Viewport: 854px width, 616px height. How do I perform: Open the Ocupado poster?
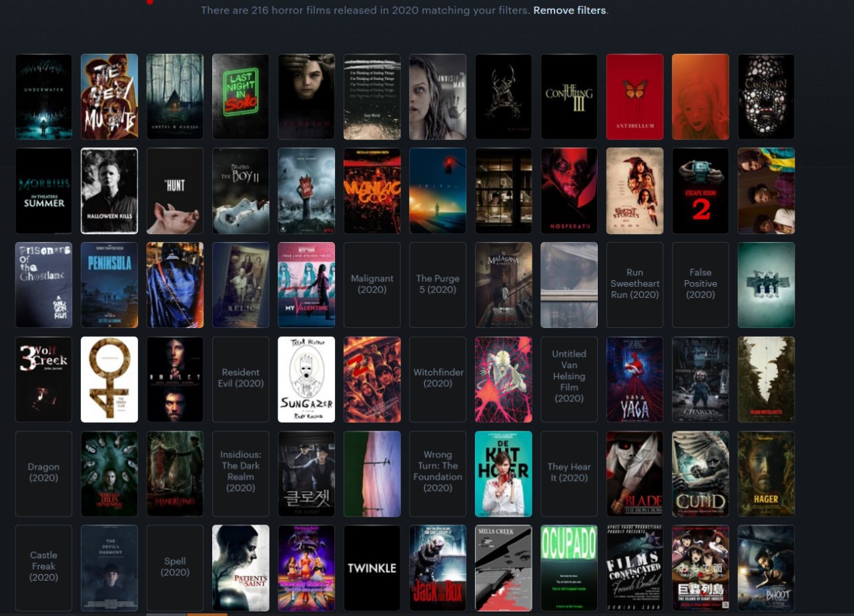click(569, 568)
